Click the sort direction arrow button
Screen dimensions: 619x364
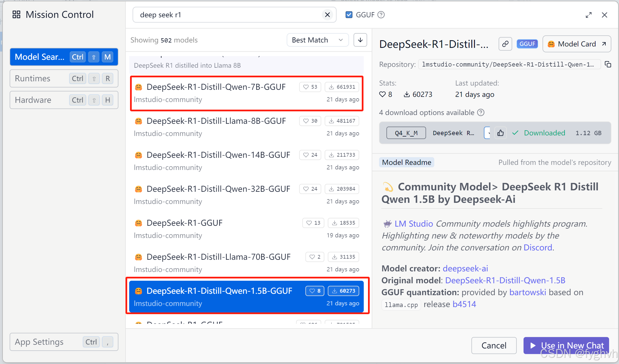click(360, 40)
